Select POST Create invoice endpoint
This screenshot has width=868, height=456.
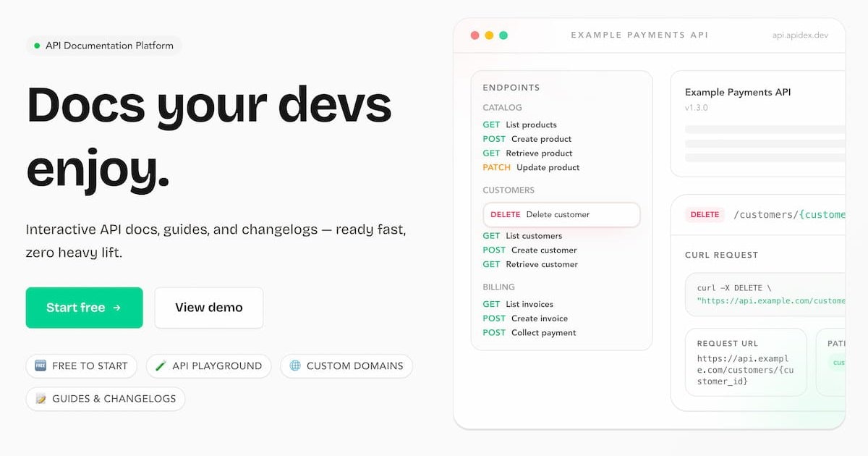525,318
